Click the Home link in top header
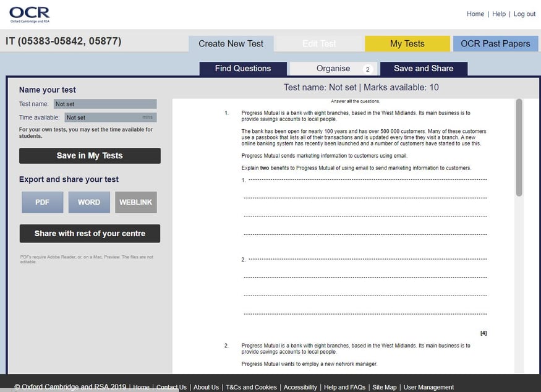Image resolution: width=541 pixels, height=392 pixels. point(475,14)
